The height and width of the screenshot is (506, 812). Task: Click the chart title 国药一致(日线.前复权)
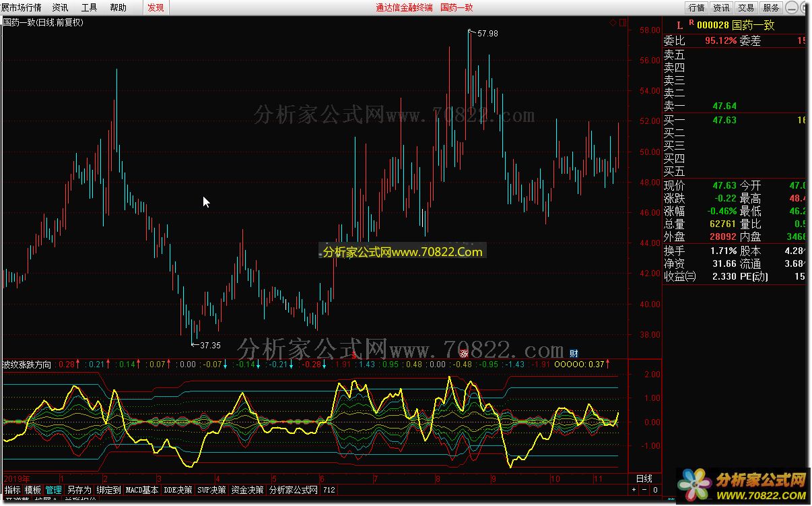pos(43,22)
